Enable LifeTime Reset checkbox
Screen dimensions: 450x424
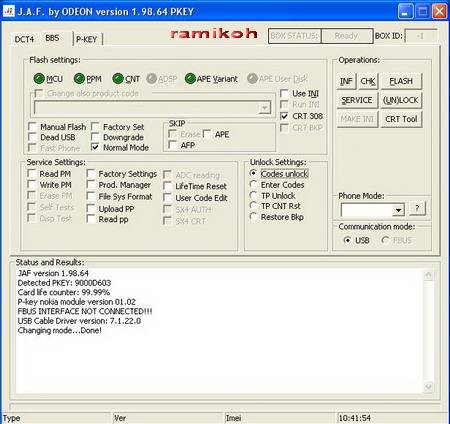click(x=167, y=186)
